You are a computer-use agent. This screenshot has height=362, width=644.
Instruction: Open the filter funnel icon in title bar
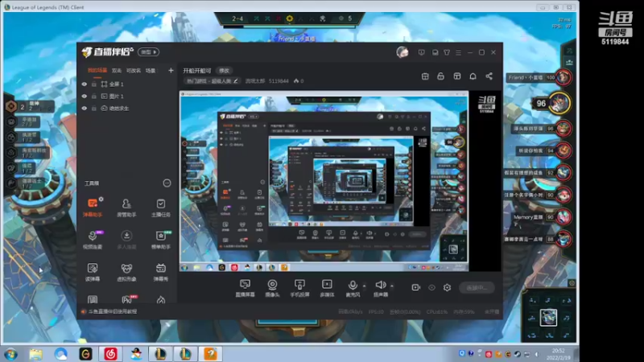(x=447, y=52)
